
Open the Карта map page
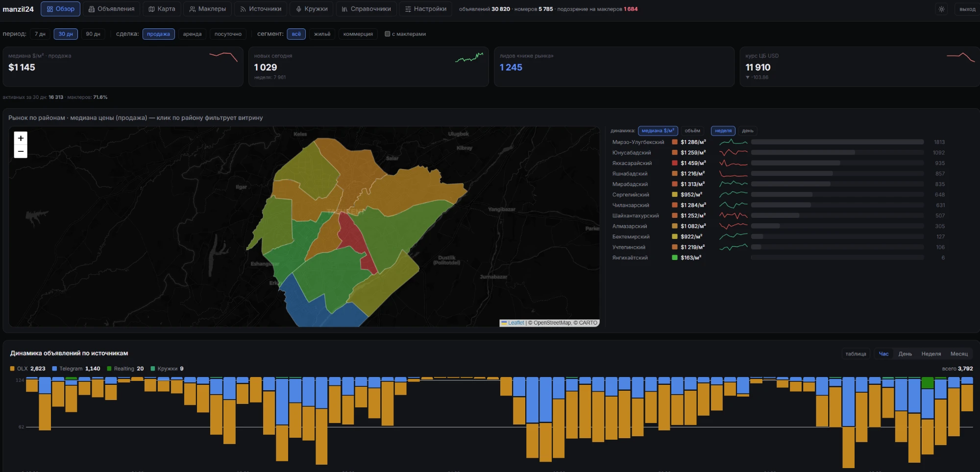pos(162,9)
